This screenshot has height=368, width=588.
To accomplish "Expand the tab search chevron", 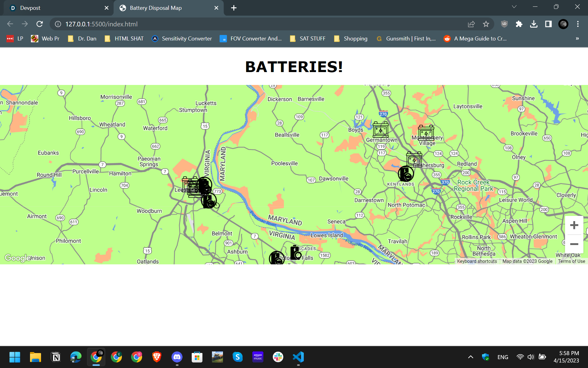I will coord(514,7).
